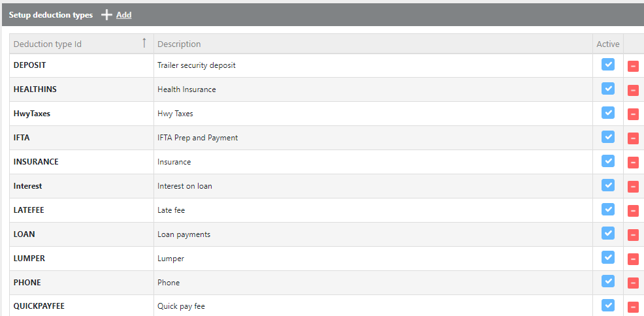
Task: Toggle Active checkbox for DEPOSIT row
Action: (x=608, y=65)
